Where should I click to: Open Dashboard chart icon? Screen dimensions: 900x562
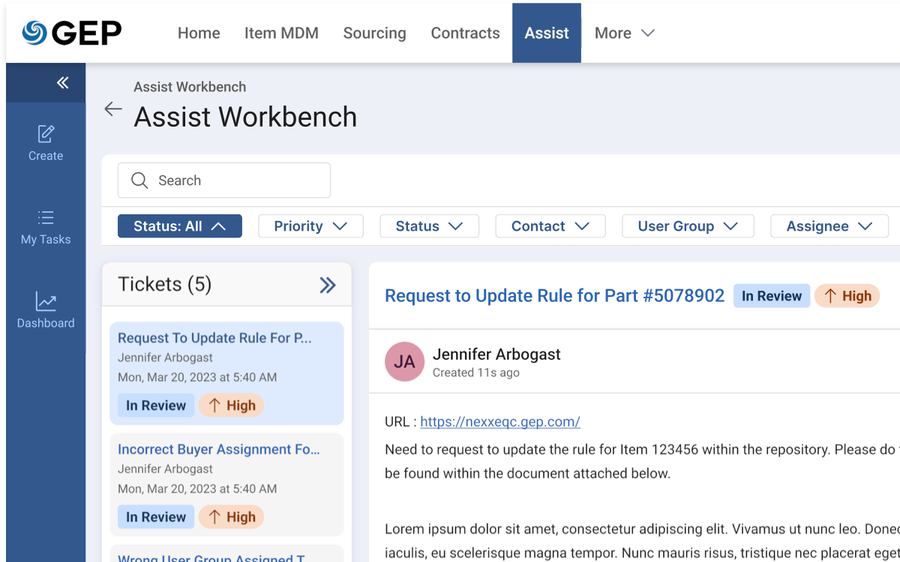[x=46, y=301]
